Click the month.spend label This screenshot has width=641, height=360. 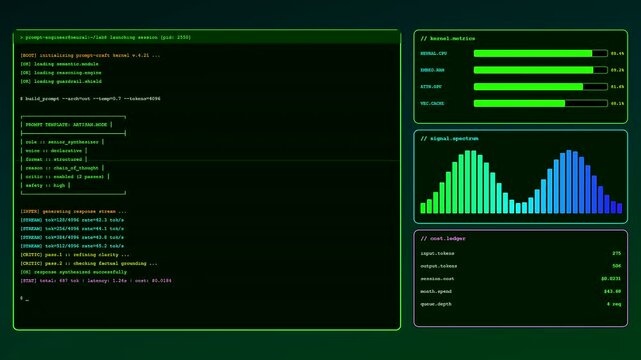436,292
